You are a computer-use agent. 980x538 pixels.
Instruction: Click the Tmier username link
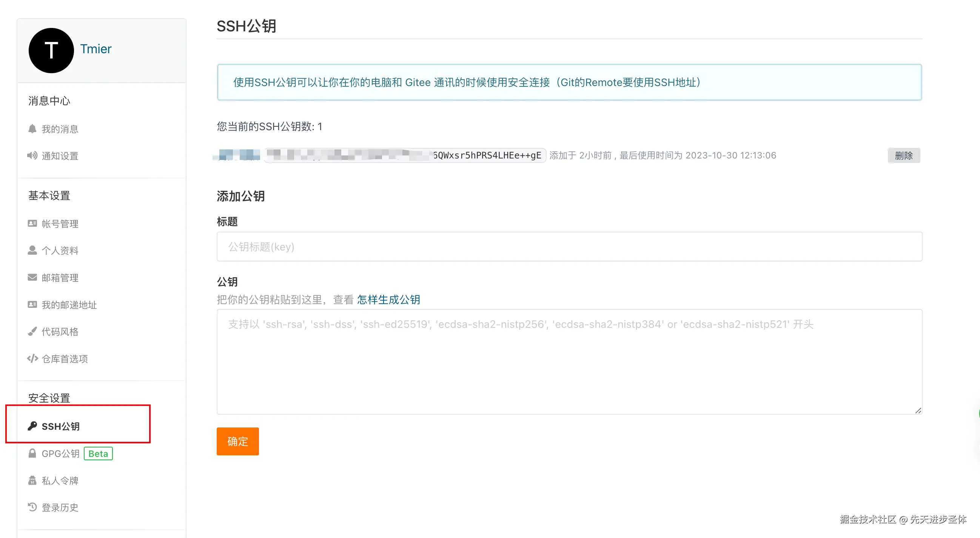tap(96, 49)
